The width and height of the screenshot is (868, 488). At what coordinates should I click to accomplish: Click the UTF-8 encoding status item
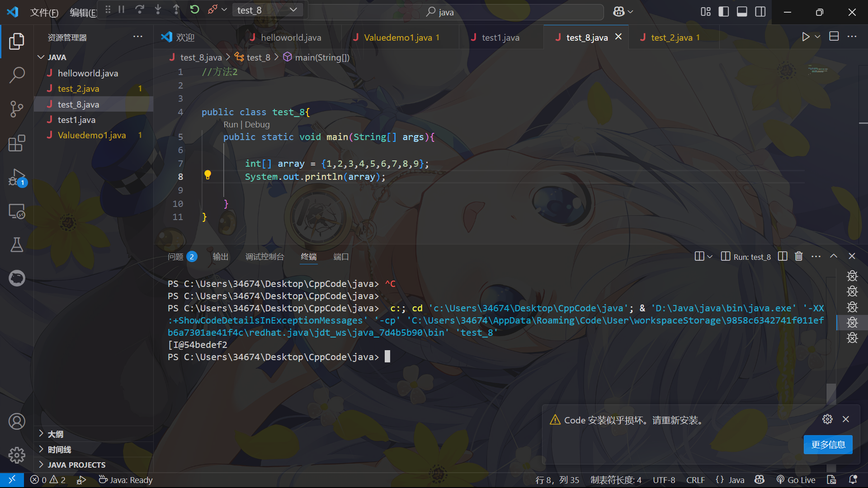664,480
